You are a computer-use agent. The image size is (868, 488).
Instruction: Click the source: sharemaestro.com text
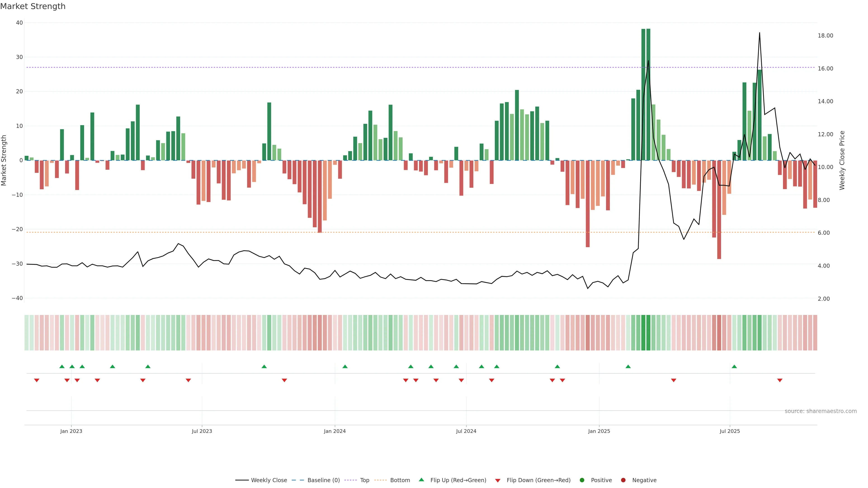coord(821,411)
